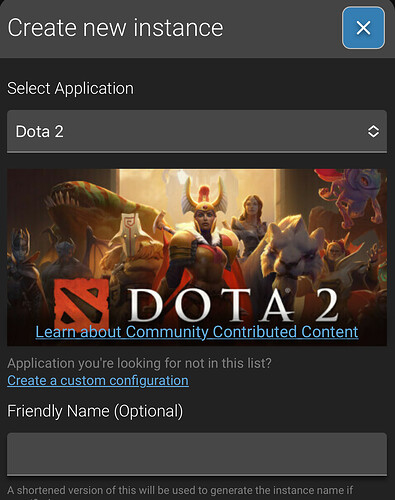
Task: Click the Friendly Name (Optional) label
Action: click(x=95, y=411)
